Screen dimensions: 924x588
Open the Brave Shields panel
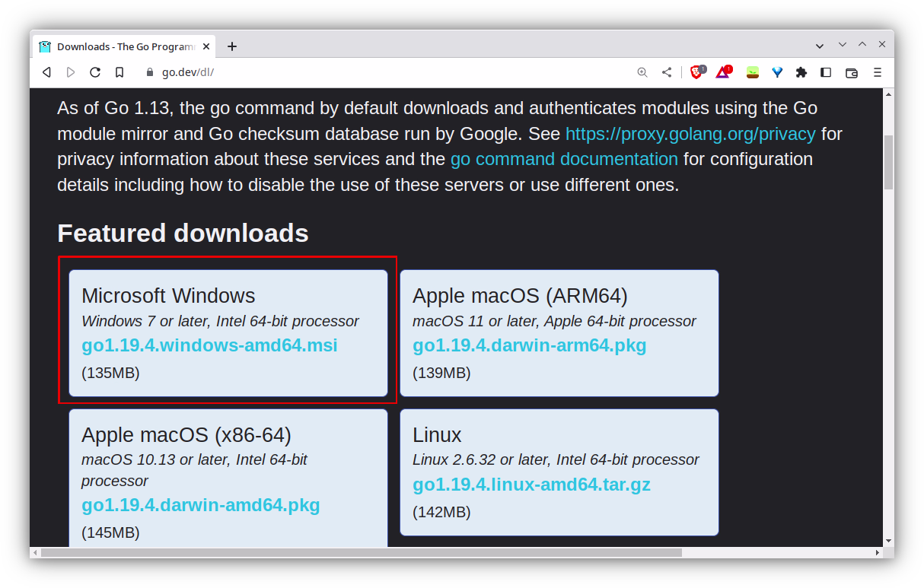[697, 72]
